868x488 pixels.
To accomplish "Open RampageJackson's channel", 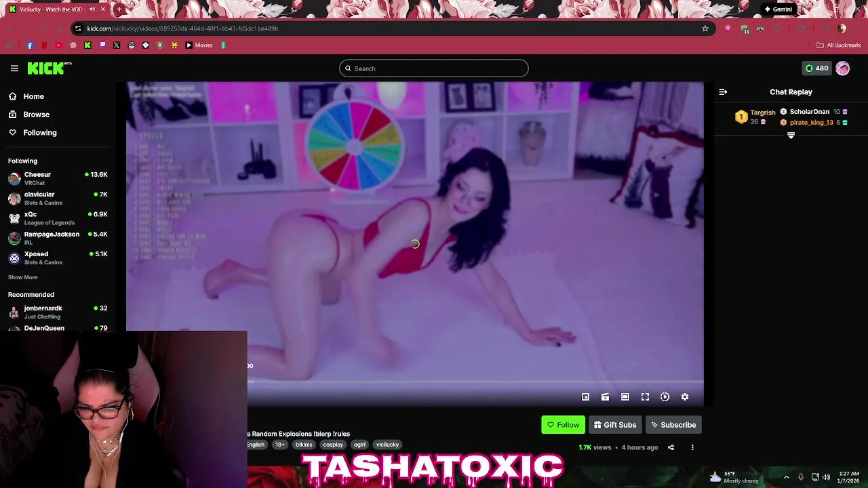I will 58,238.
